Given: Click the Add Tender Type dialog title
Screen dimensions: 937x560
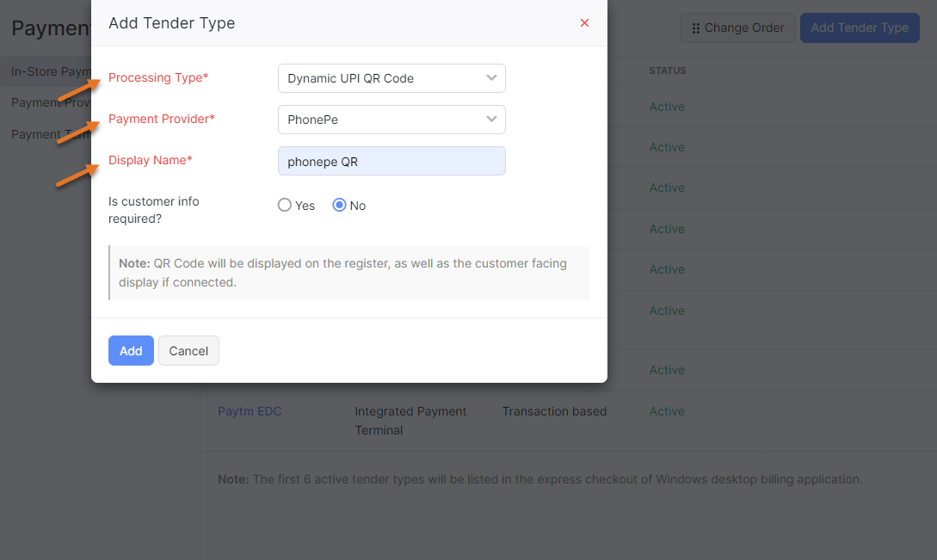Looking at the screenshot, I should pyautogui.click(x=172, y=23).
